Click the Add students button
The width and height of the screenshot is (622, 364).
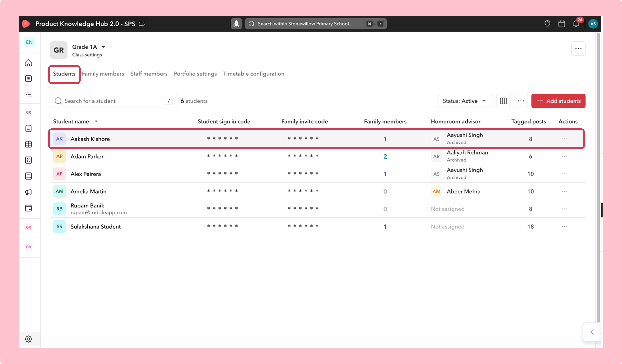pyautogui.click(x=558, y=101)
